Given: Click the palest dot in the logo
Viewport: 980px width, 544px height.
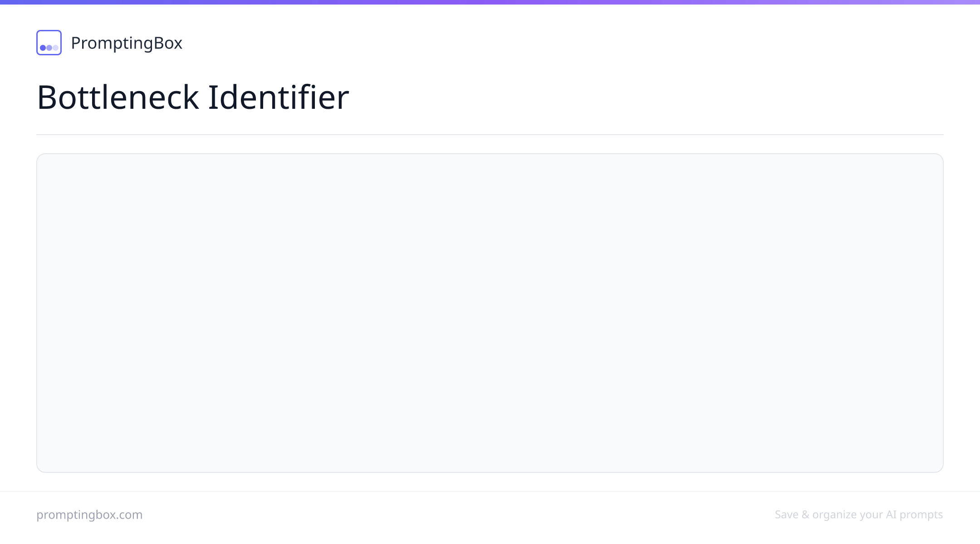Looking at the screenshot, I should (x=55, y=48).
